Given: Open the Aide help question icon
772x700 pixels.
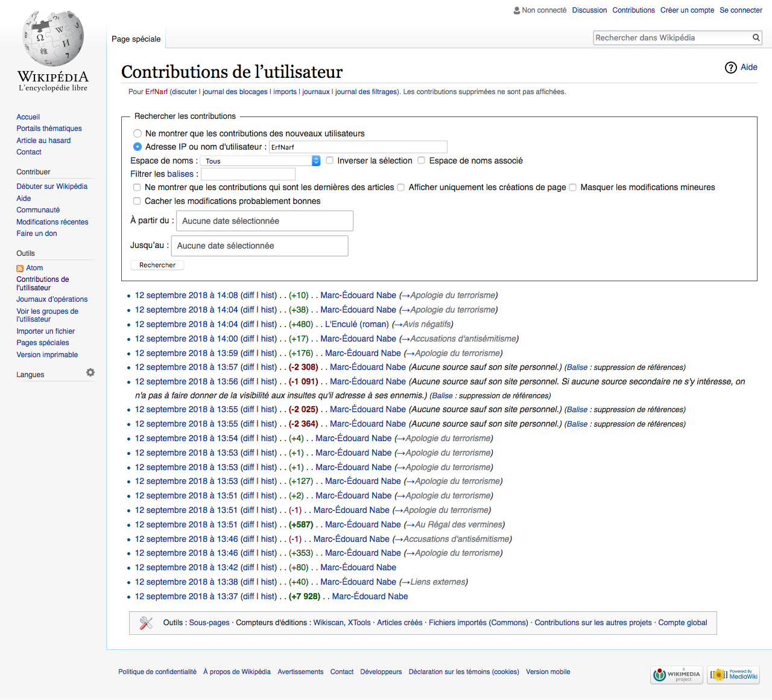Looking at the screenshot, I should click(731, 68).
